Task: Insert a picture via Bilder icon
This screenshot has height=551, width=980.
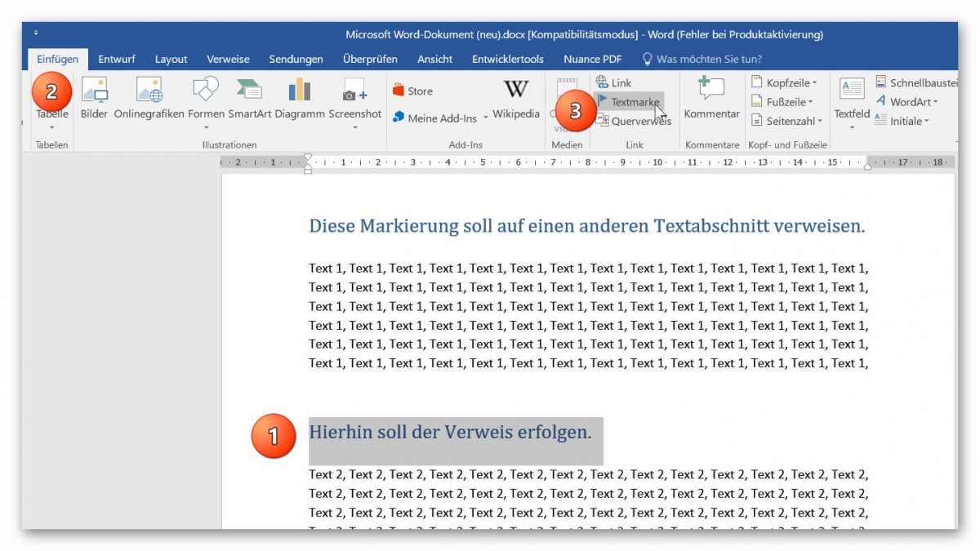Action: click(x=92, y=98)
